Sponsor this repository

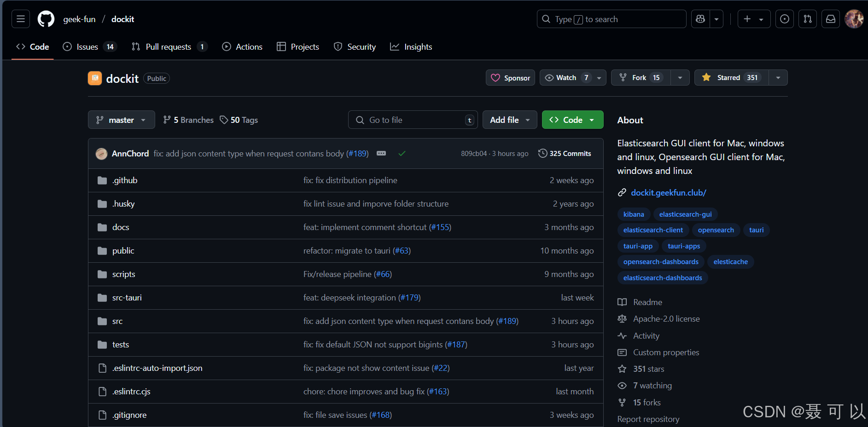click(x=510, y=78)
